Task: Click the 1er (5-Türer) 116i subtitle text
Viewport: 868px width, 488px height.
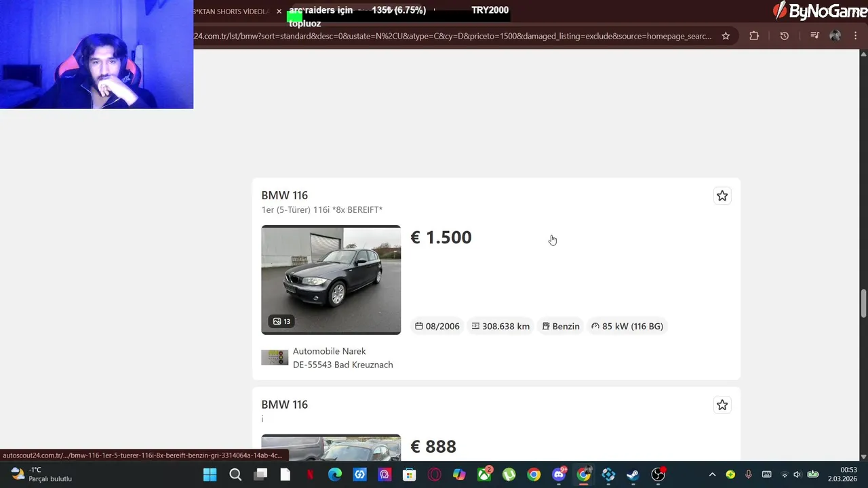Action: [322, 209]
